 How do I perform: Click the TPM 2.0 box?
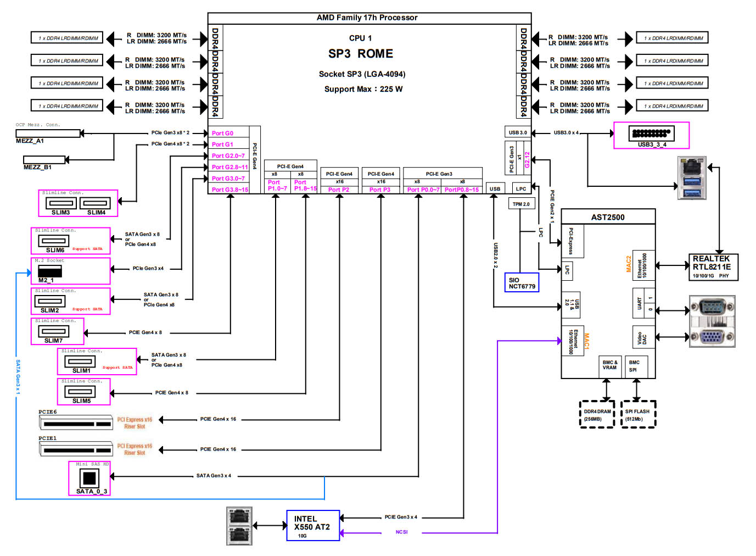pos(521,204)
